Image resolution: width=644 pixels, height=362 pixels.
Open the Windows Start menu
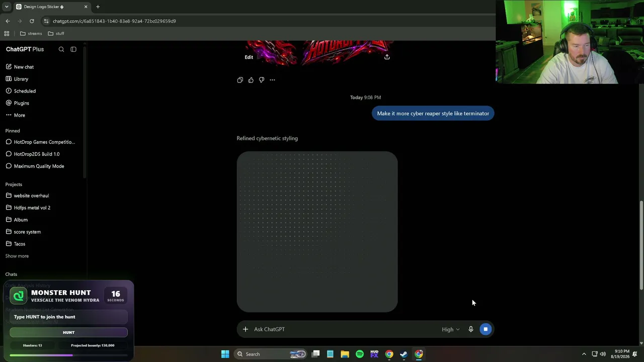coord(225,354)
